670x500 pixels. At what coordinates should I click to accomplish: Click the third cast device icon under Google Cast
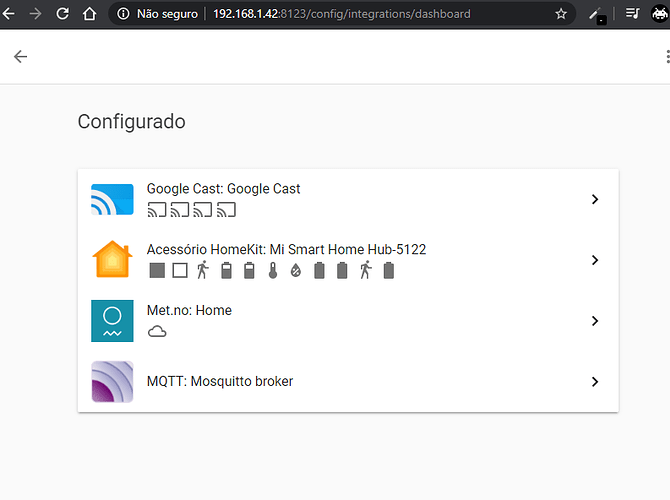(203, 209)
